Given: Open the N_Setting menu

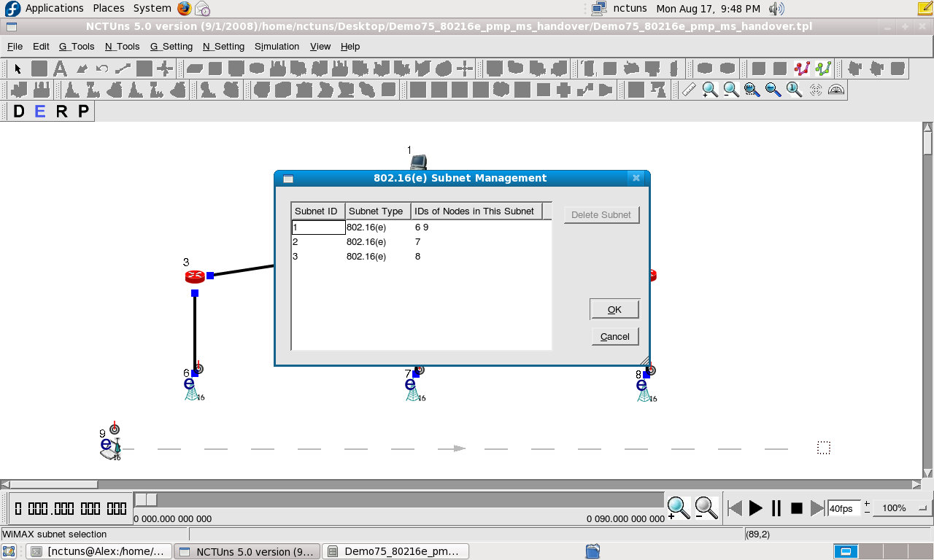Looking at the screenshot, I should pos(223,46).
